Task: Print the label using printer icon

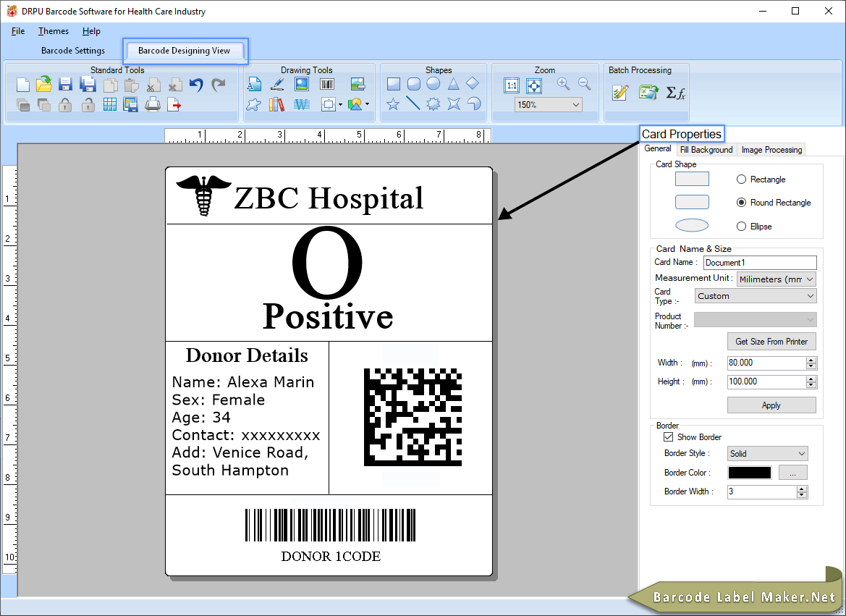Action: (153, 104)
